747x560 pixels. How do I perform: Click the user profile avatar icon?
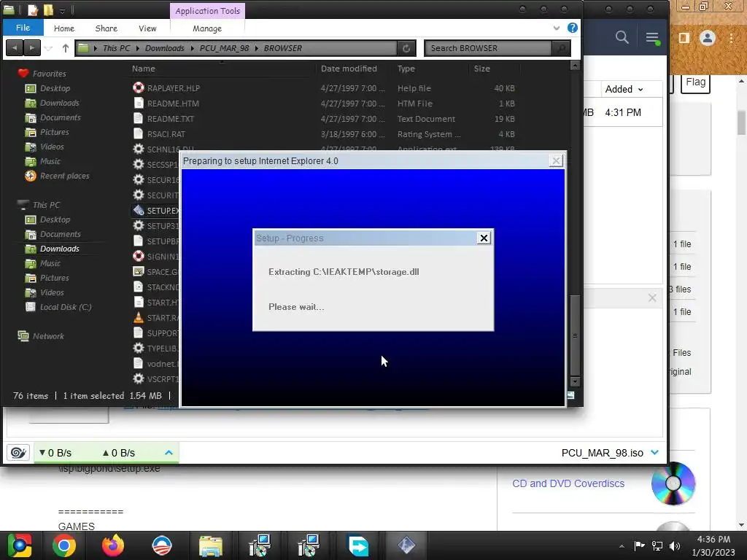pyautogui.click(x=708, y=38)
